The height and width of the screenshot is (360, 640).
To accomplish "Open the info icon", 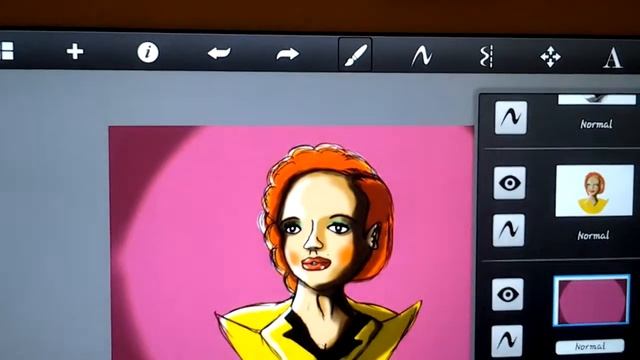I will (x=148, y=53).
